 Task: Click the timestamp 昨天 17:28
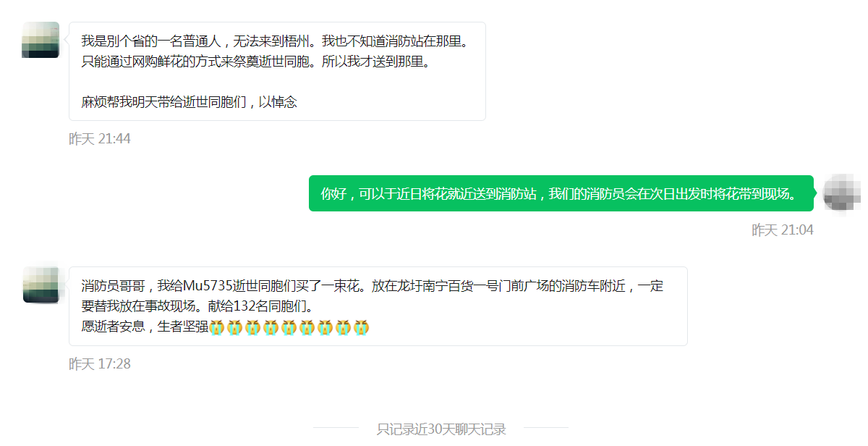[x=100, y=363]
